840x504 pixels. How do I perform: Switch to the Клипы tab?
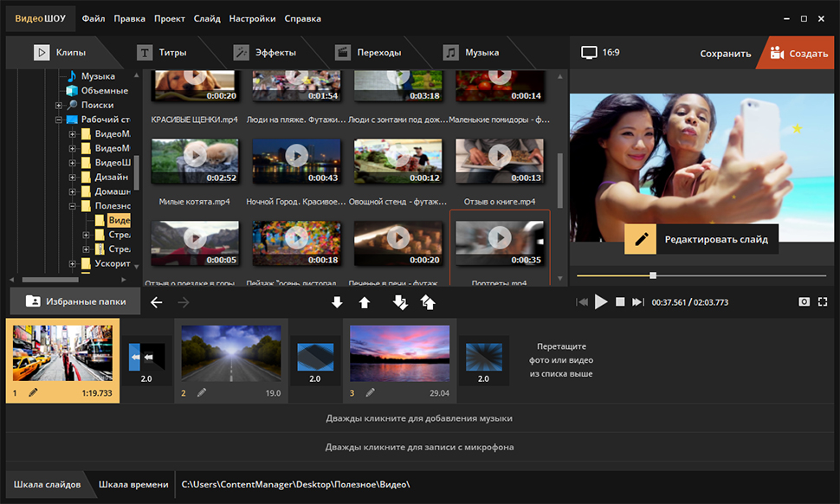tap(60, 53)
